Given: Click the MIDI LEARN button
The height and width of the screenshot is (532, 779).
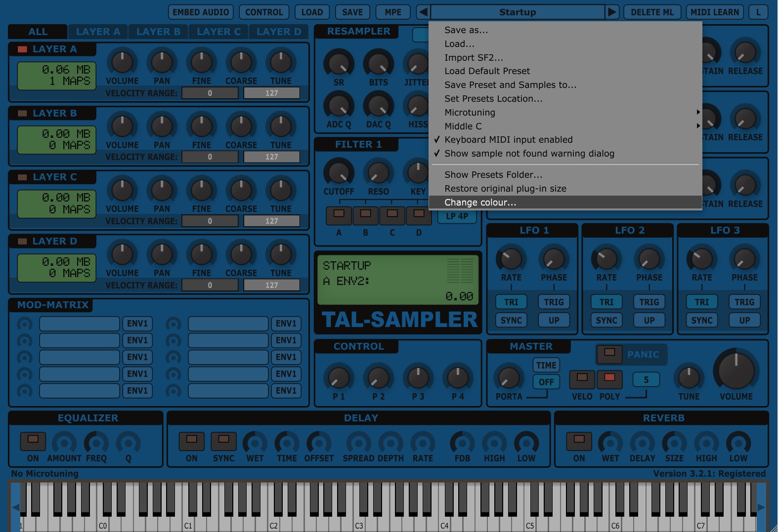Looking at the screenshot, I should coord(715,12).
